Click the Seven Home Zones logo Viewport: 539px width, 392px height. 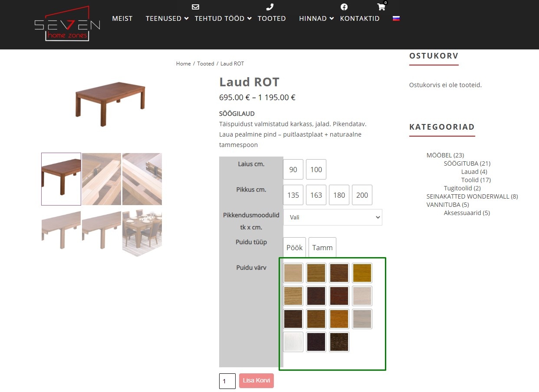[x=67, y=24]
